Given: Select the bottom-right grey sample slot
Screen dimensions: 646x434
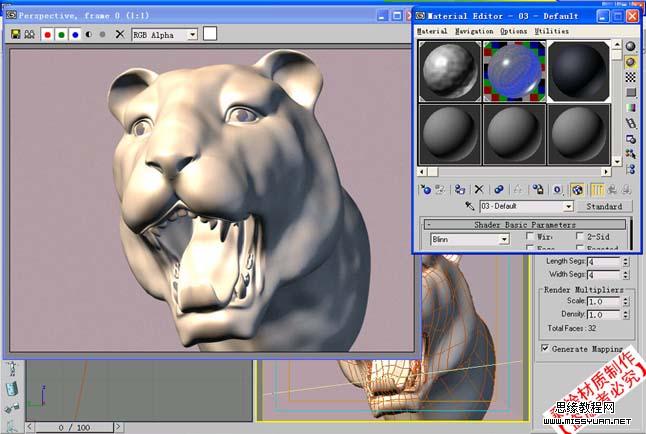Looking at the screenshot, I should click(578, 134).
